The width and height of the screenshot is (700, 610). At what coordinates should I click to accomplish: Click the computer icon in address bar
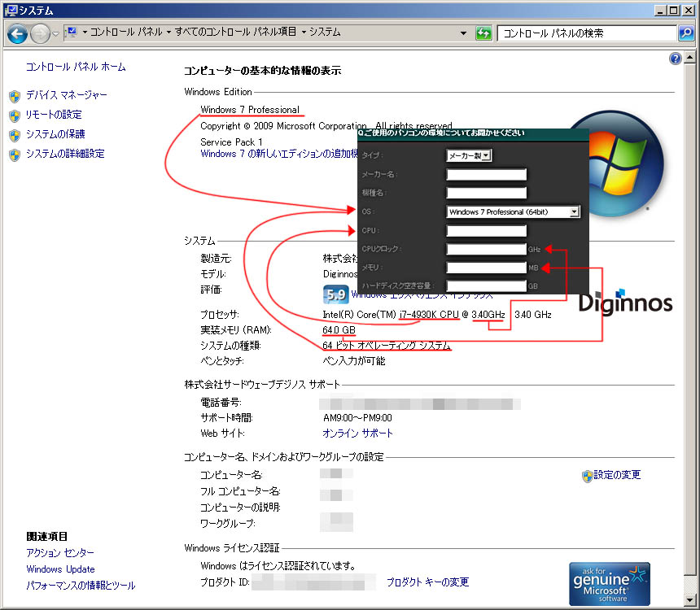click(71, 33)
